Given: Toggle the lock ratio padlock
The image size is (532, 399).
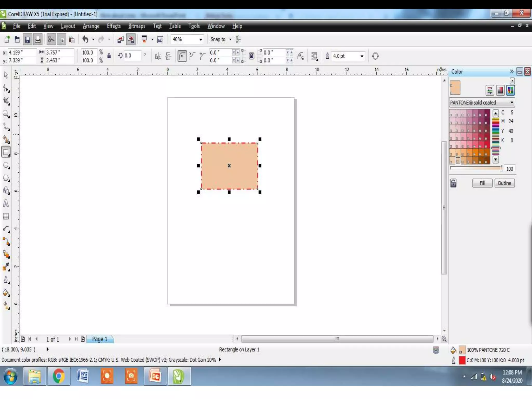Looking at the screenshot, I should tap(109, 56).
